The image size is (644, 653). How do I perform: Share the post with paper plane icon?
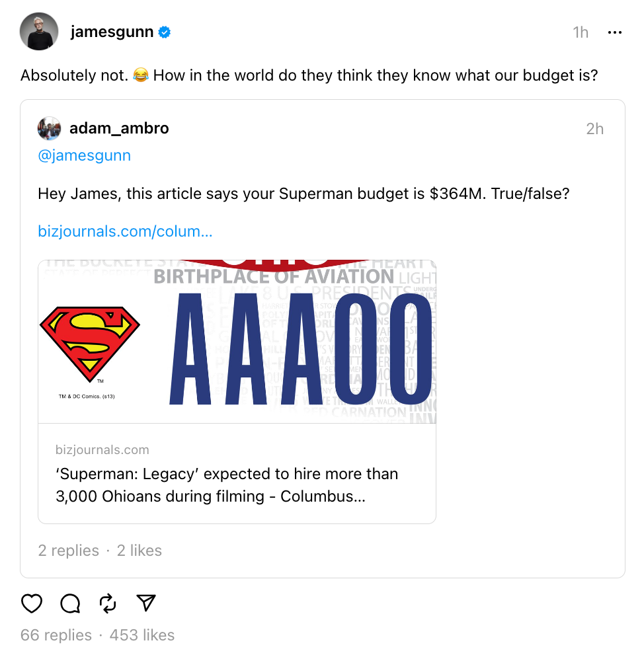point(145,603)
